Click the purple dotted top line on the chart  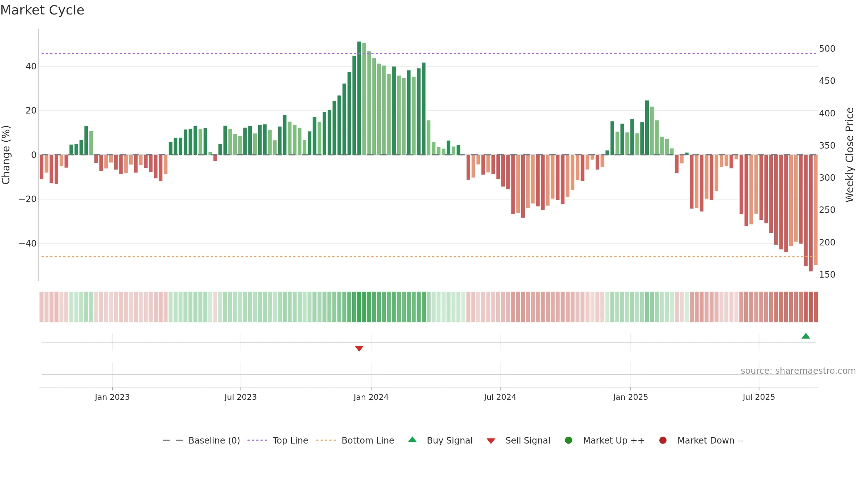point(429,53)
